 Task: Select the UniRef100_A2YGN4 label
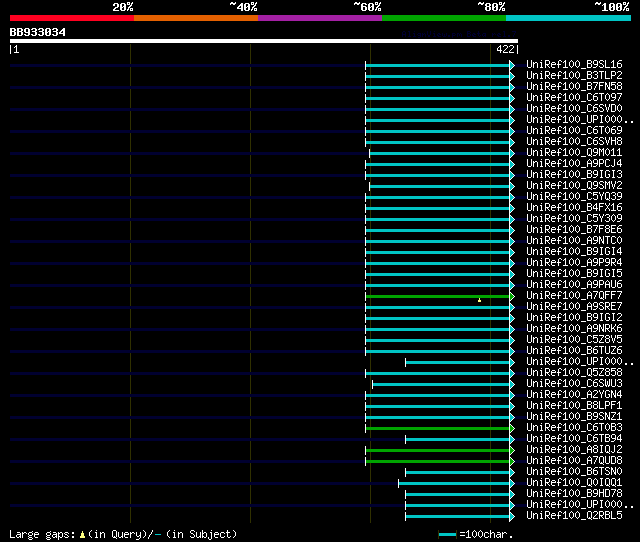tap(574, 395)
